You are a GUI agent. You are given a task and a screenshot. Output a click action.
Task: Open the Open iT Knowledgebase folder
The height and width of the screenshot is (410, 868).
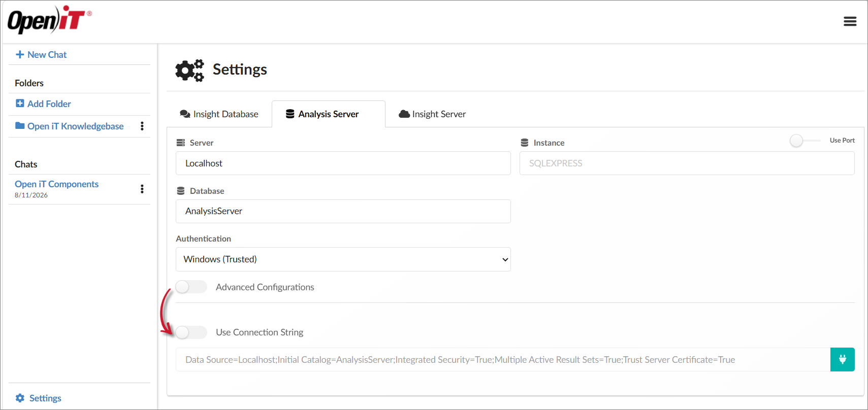[75, 126]
